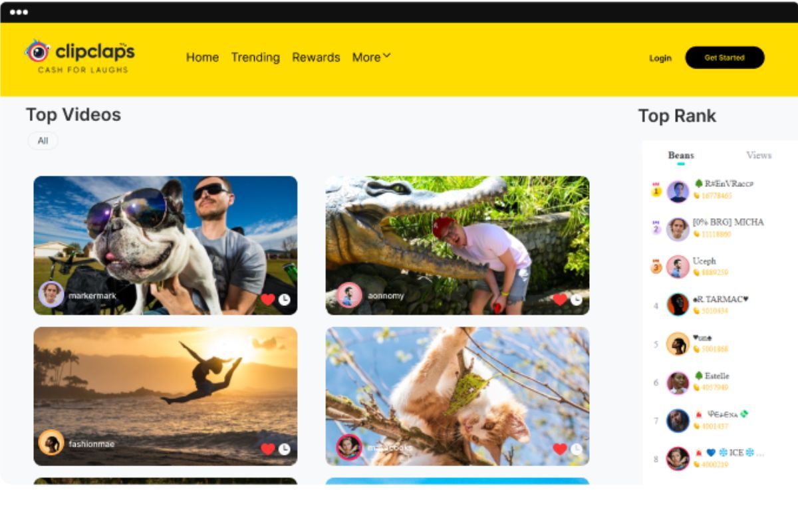Click the clock icon on fashionmae video
798x532 pixels.
click(285, 450)
